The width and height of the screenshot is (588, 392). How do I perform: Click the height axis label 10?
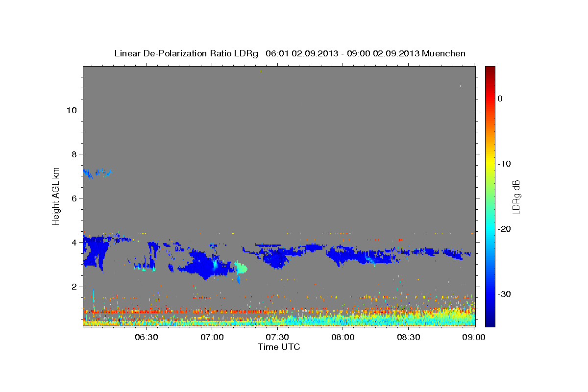[x=71, y=110]
